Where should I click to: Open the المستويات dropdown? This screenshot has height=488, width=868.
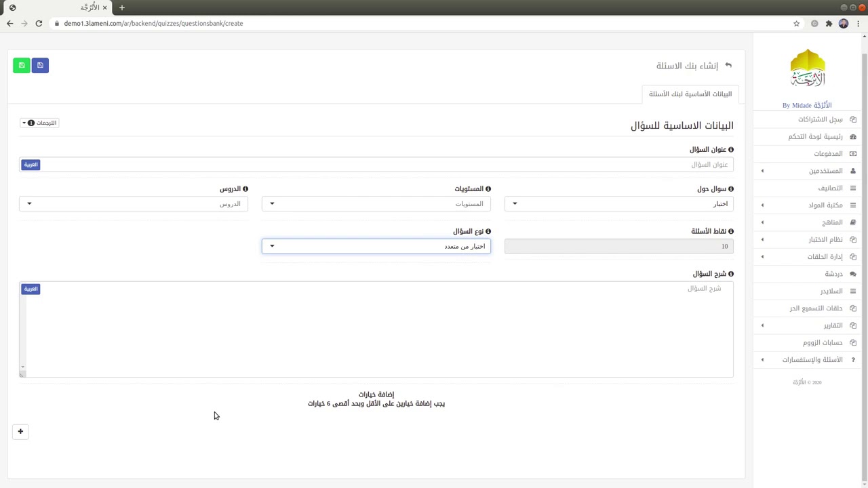pos(376,204)
